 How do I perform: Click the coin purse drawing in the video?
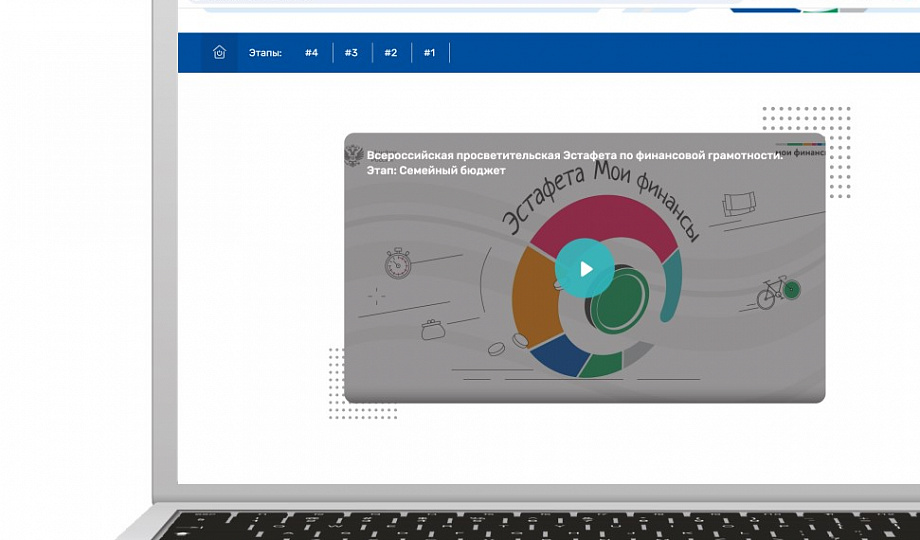pos(432,329)
